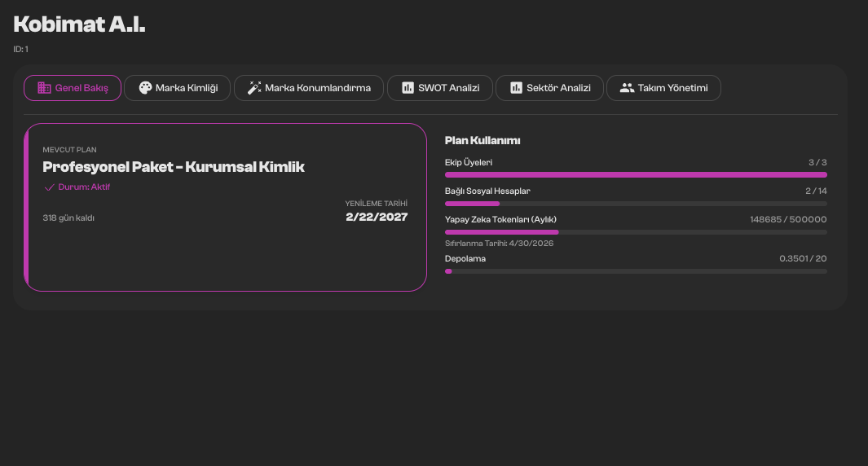The width and height of the screenshot is (868, 466).
Task: Click the Plan Kullanımı heading
Action: point(482,141)
